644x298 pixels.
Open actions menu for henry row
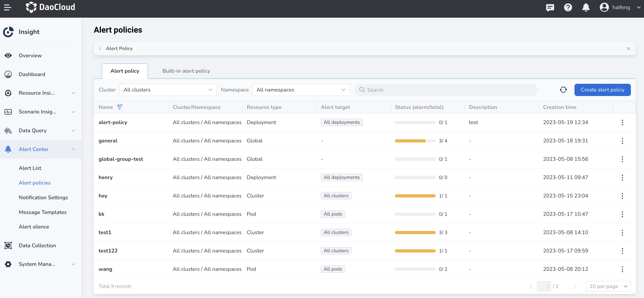point(622,178)
